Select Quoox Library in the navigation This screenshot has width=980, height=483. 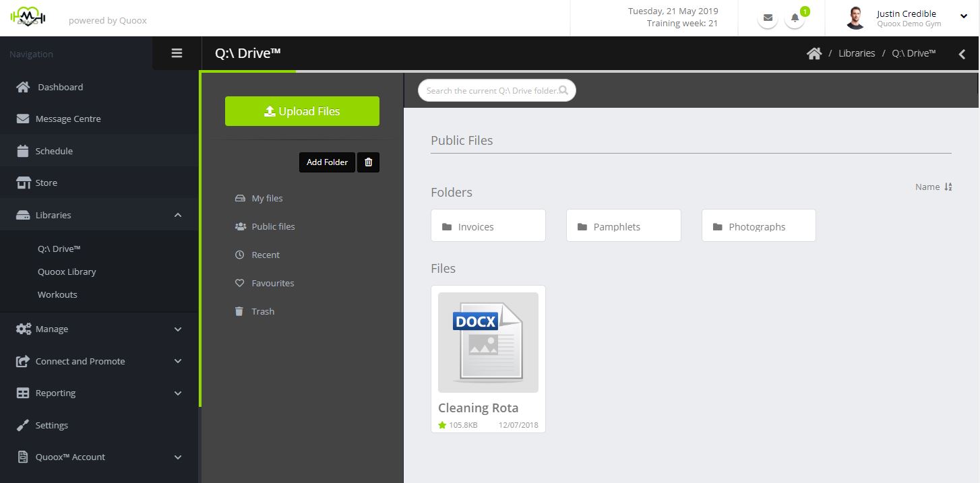(67, 271)
